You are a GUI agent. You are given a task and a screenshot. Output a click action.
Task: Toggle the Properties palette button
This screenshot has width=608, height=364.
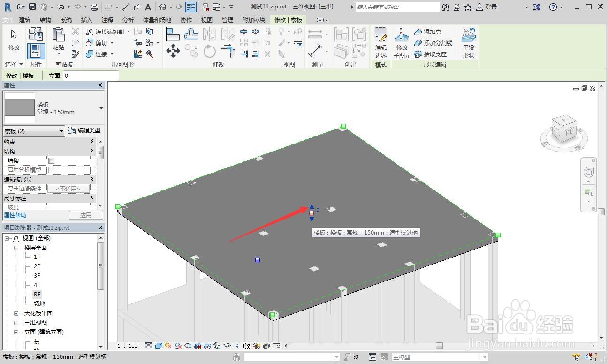pyautogui.click(x=36, y=51)
